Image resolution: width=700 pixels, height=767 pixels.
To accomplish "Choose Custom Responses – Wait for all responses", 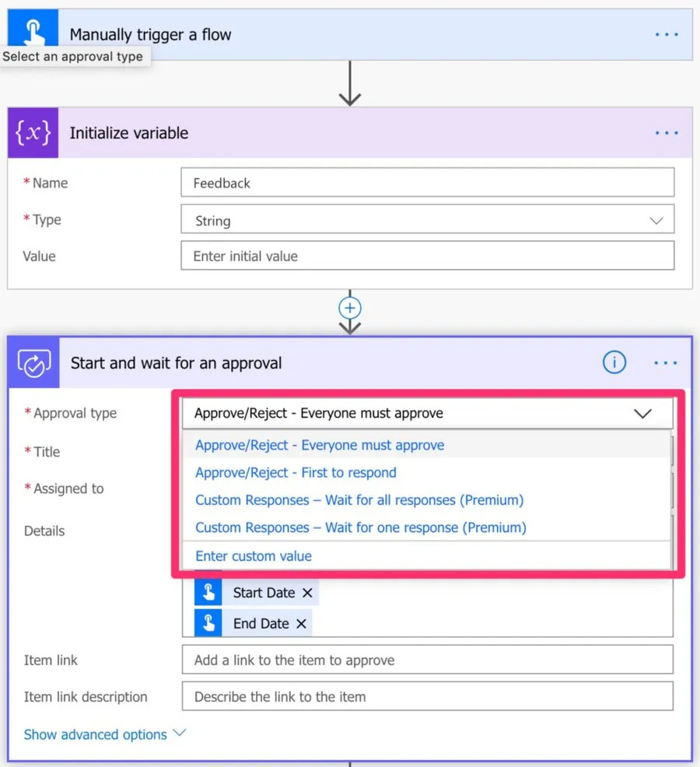I will tap(359, 500).
